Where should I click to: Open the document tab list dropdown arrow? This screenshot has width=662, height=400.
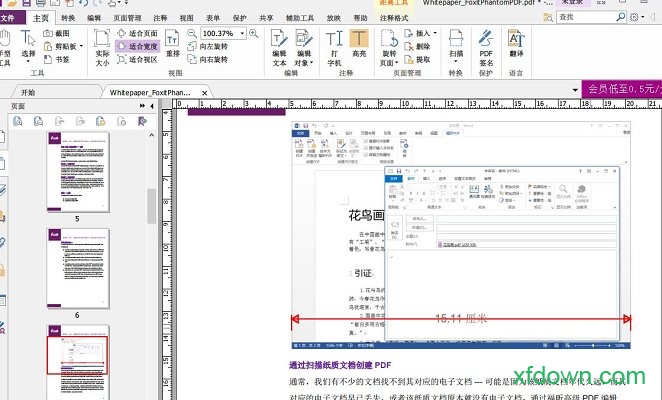pos(575,90)
